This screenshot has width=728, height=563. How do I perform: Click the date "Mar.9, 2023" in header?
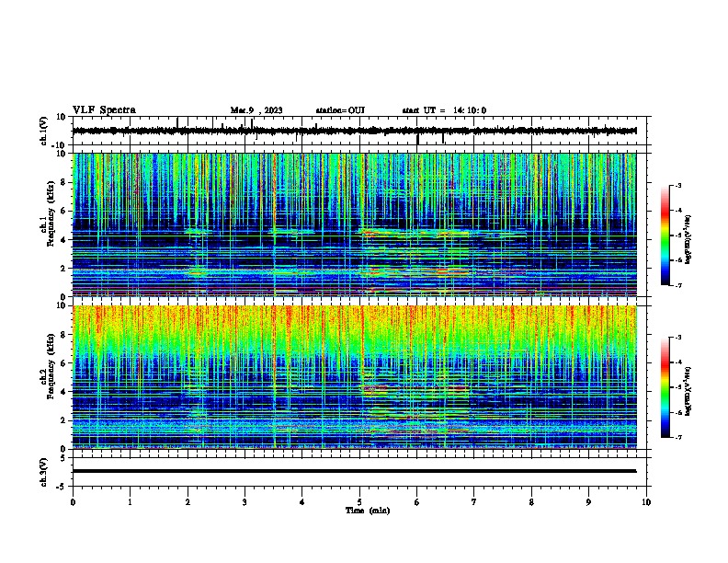[256, 110]
